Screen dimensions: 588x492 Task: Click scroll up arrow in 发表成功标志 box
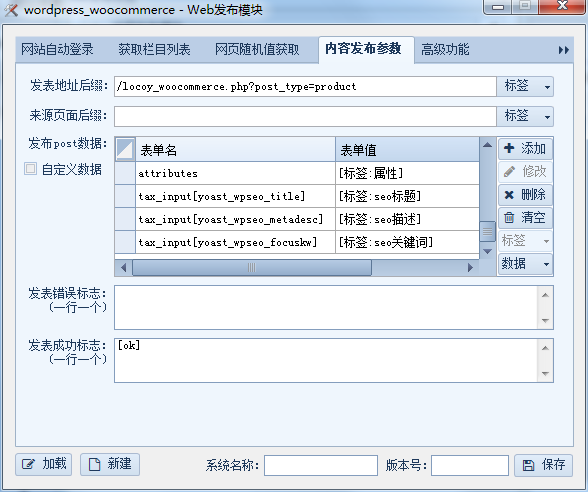click(545, 348)
